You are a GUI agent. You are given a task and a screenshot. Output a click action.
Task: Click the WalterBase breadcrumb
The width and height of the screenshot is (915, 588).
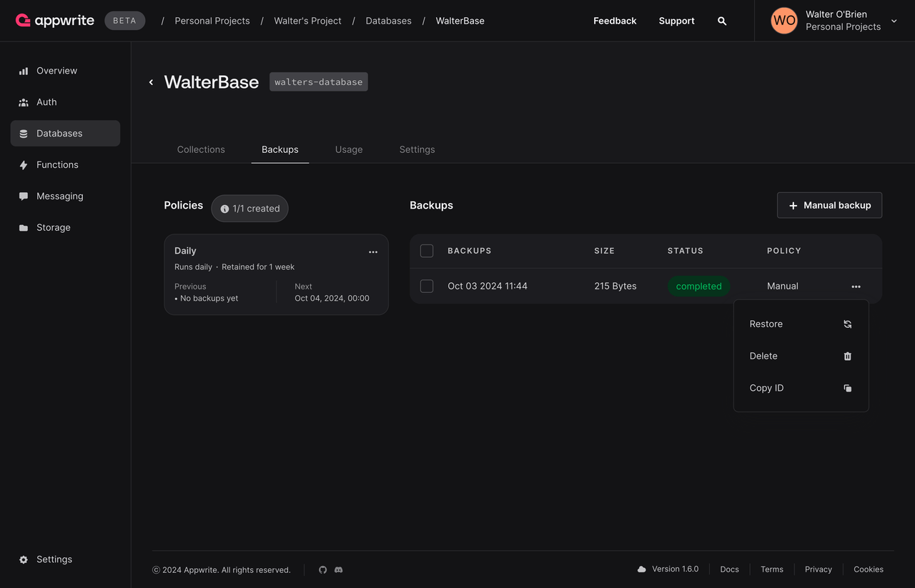(x=460, y=21)
